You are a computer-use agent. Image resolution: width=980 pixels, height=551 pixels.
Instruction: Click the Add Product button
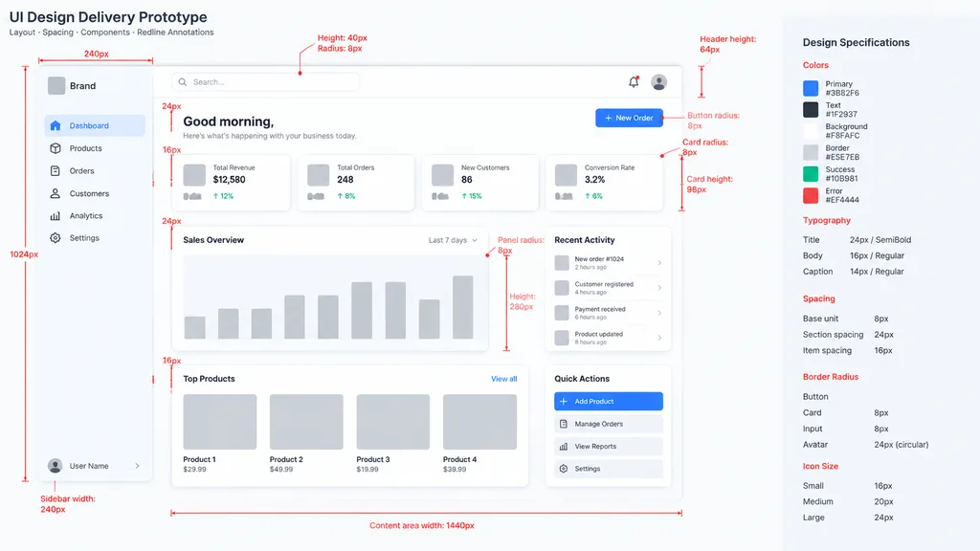click(x=608, y=401)
